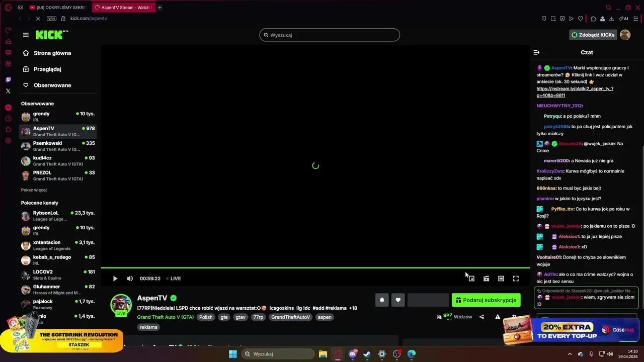Play the paused stream
Screen dimensions: 644x362
[x=115, y=279]
